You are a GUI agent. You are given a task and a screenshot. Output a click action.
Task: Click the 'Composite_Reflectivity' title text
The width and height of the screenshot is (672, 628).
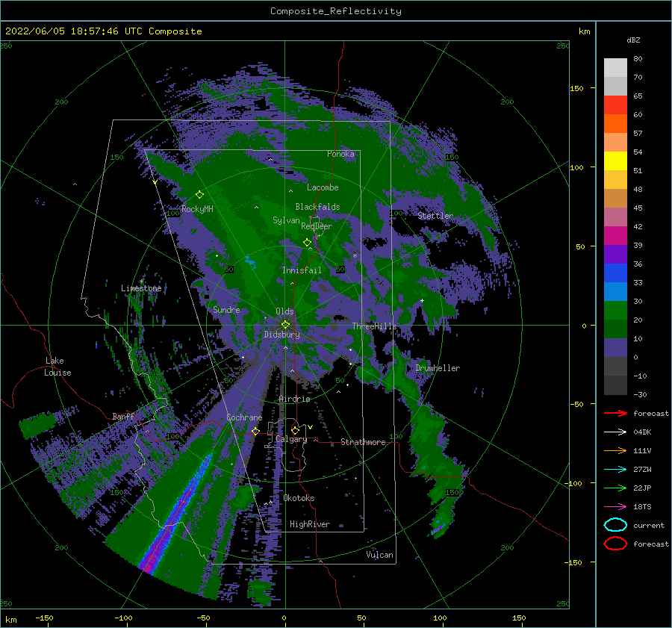(335, 11)
